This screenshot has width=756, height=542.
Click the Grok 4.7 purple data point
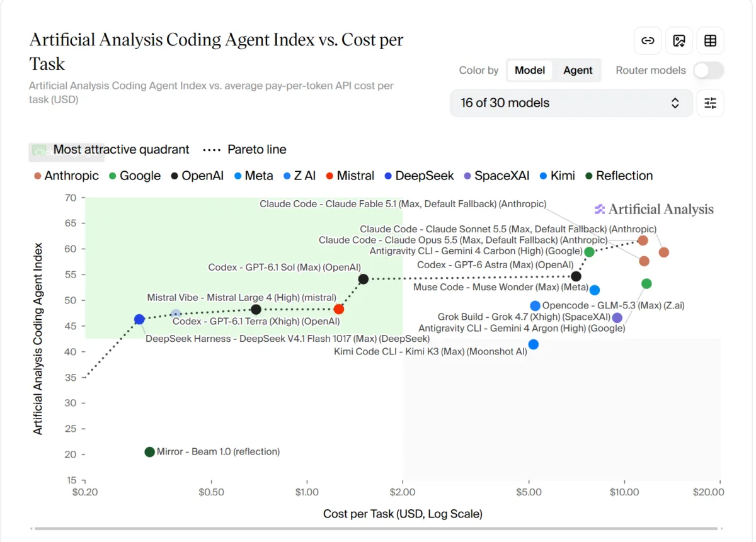617,318
